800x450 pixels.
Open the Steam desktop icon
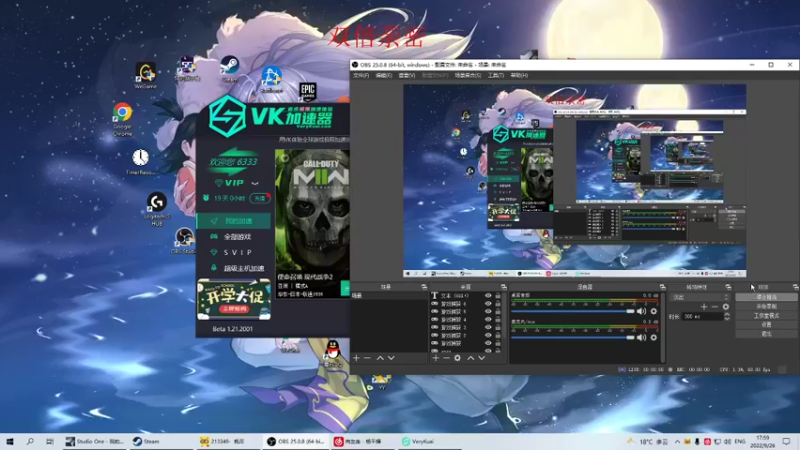point(230,69)
